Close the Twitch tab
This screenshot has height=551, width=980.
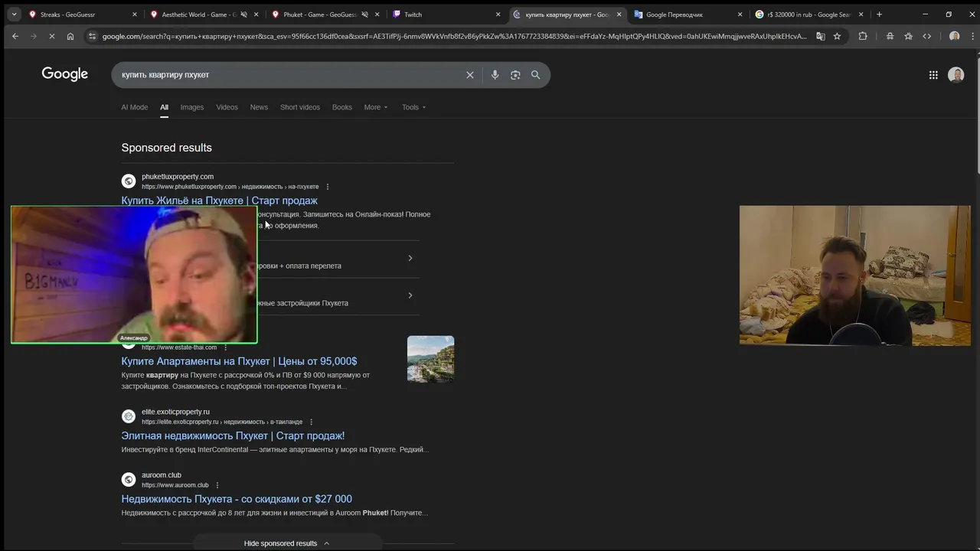pos(498,15)
